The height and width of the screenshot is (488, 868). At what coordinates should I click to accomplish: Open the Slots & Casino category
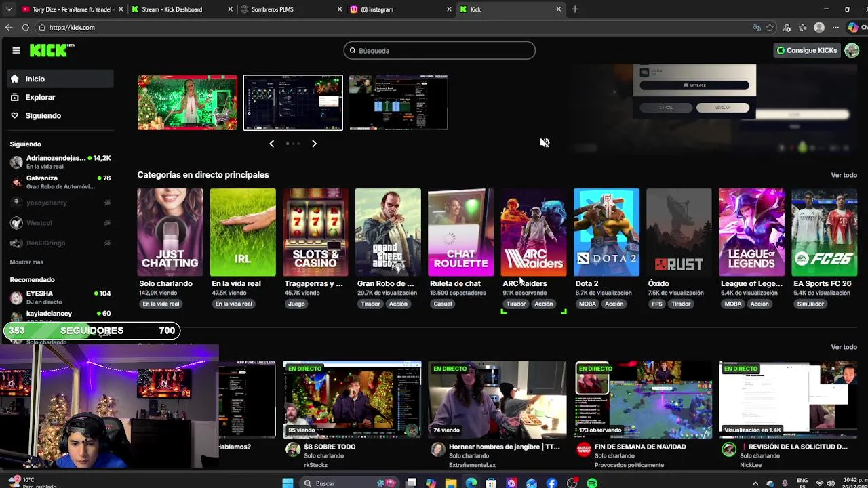click(315, 232)
